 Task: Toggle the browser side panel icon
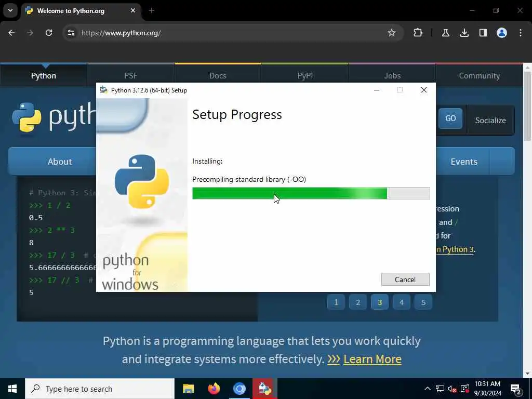click(x=483, y=33)
